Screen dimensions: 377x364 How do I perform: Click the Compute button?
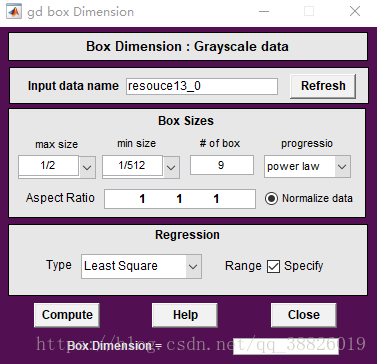point(67,315)
